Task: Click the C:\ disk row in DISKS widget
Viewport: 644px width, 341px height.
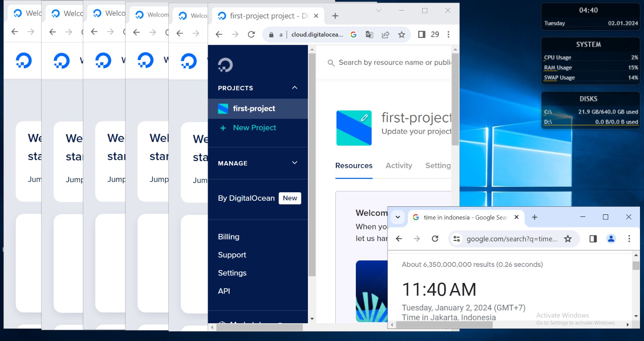Action: point(591,112)
